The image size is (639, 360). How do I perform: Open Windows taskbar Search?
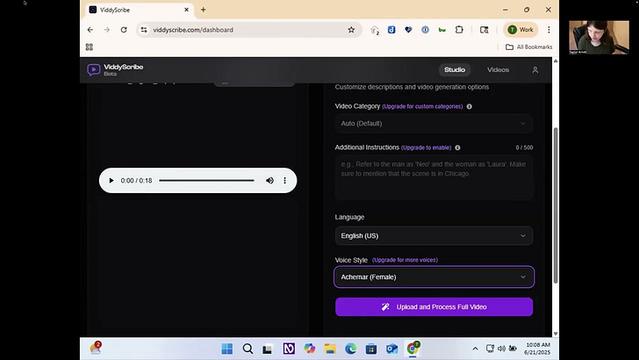tap(247, 349)
